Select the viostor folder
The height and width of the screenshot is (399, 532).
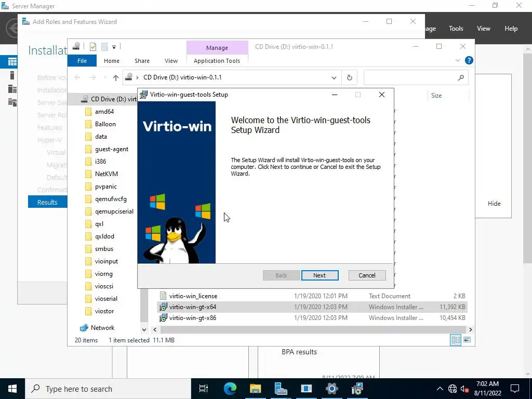click(104, 311)
